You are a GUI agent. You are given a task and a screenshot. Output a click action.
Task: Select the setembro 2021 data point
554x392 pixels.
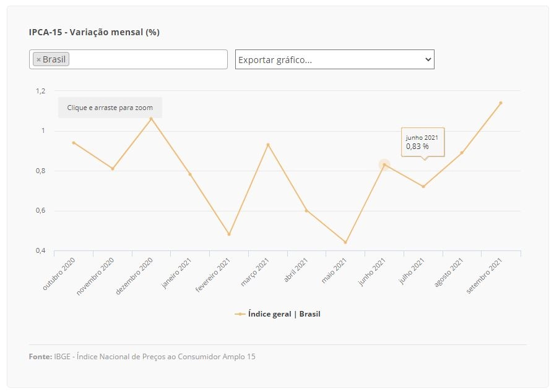[x=501, y=103]
